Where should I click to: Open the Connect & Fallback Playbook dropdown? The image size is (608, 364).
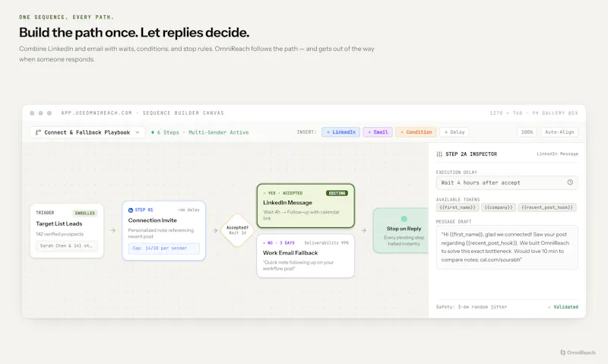pyautogui.click(x=87, y=132)
